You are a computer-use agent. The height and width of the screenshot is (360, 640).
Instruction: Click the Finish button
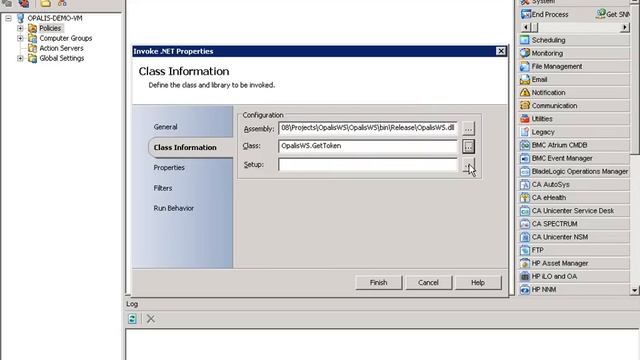coord(378,282)
